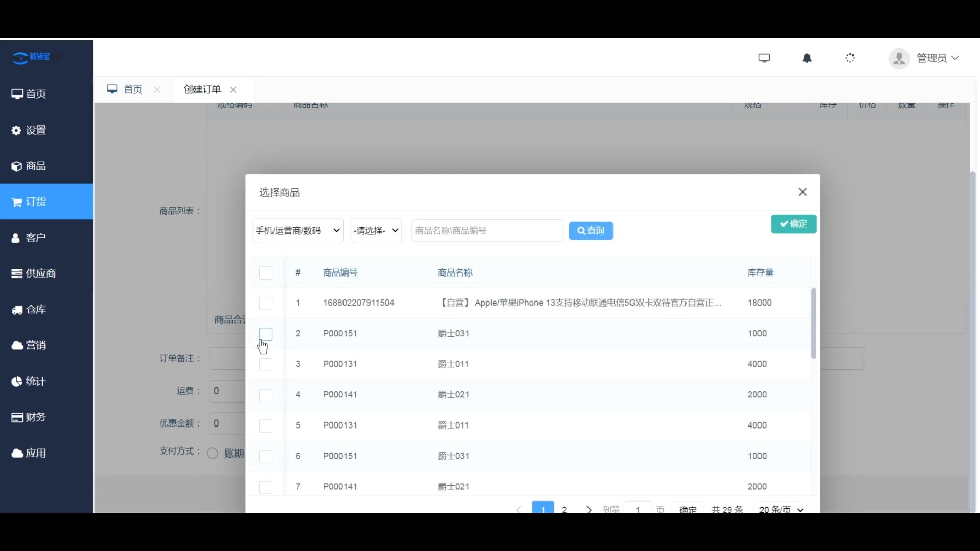Viewport: 980px width, 551px height.
Task: Go to next page arrow in pagination
Action: click(589, 509)
